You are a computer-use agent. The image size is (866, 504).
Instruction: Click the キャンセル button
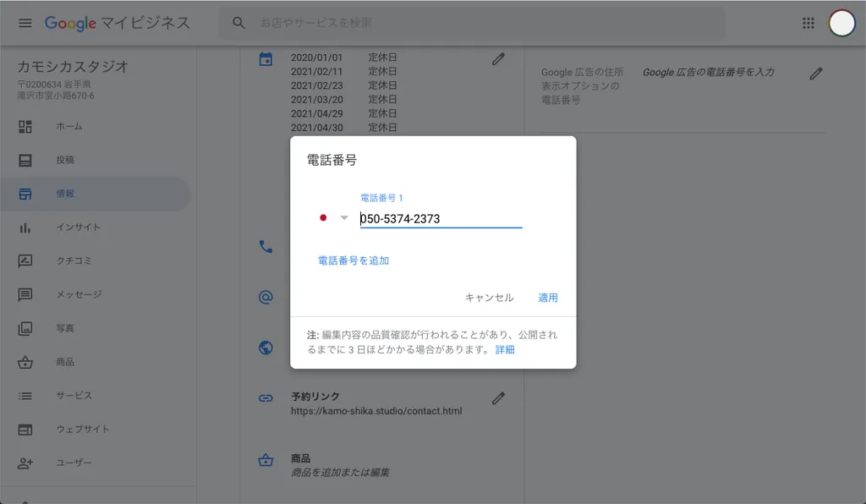coord(489,298)
